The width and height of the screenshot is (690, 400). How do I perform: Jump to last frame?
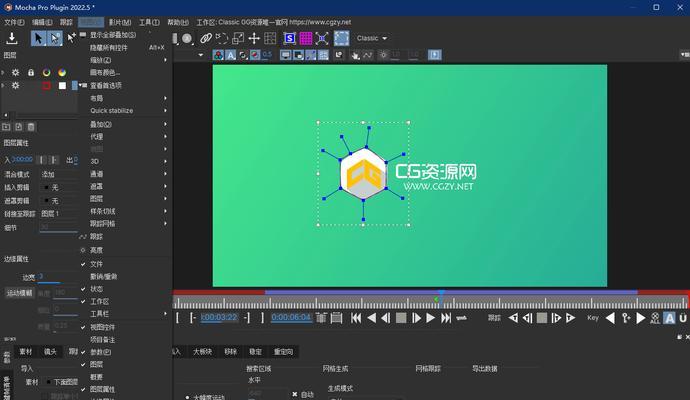click(x=446, y=318)
